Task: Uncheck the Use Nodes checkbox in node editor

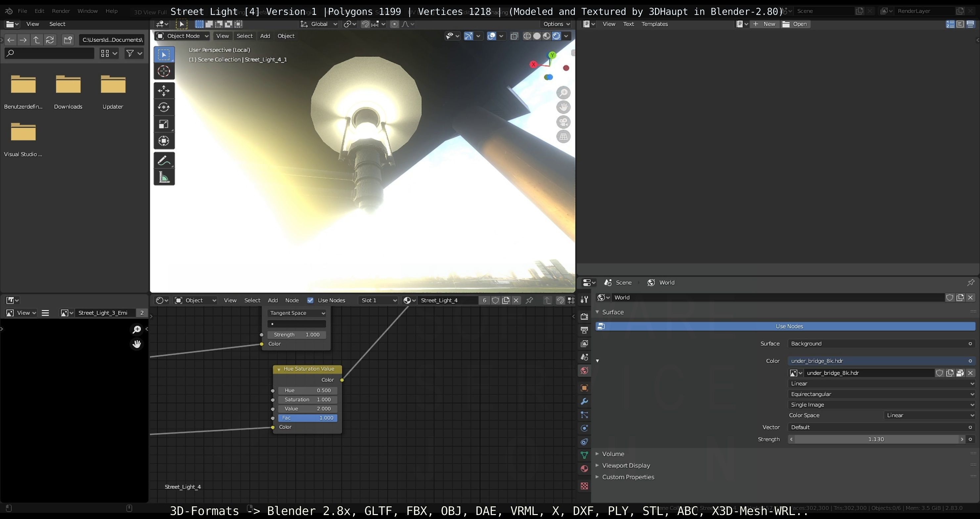Action: coord(310,300)
